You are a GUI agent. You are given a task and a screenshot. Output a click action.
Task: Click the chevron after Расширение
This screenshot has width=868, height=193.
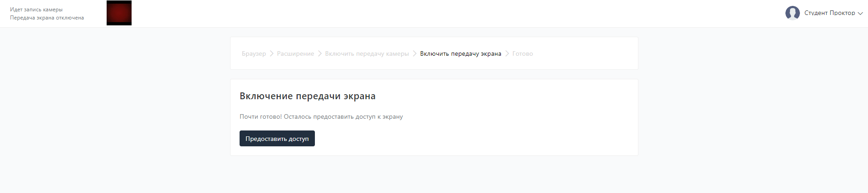pyautogui.click(x=319, y=53)
